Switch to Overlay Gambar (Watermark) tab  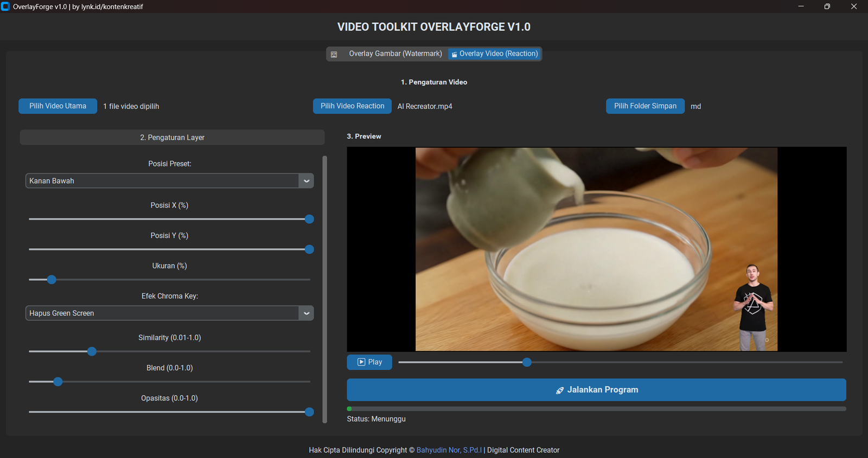point(395,54)
